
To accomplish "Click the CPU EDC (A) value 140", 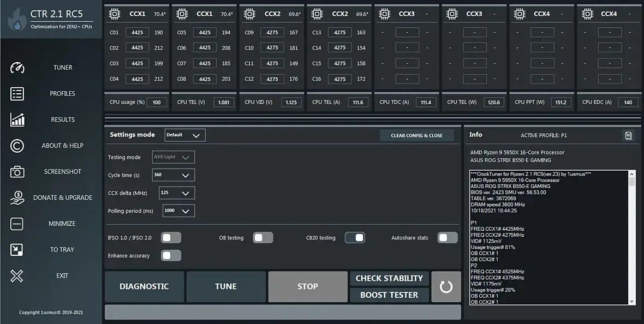I will [628, 102].
